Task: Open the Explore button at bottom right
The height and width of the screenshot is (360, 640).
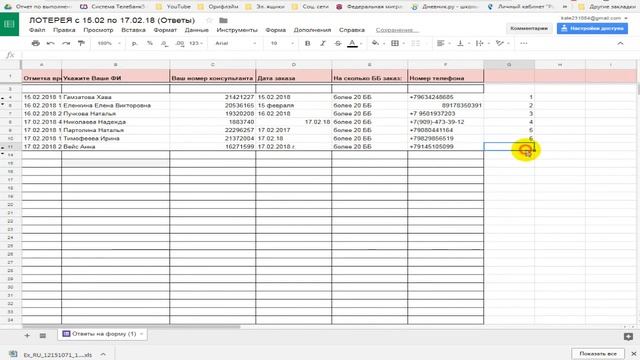Action: point(628,337)
